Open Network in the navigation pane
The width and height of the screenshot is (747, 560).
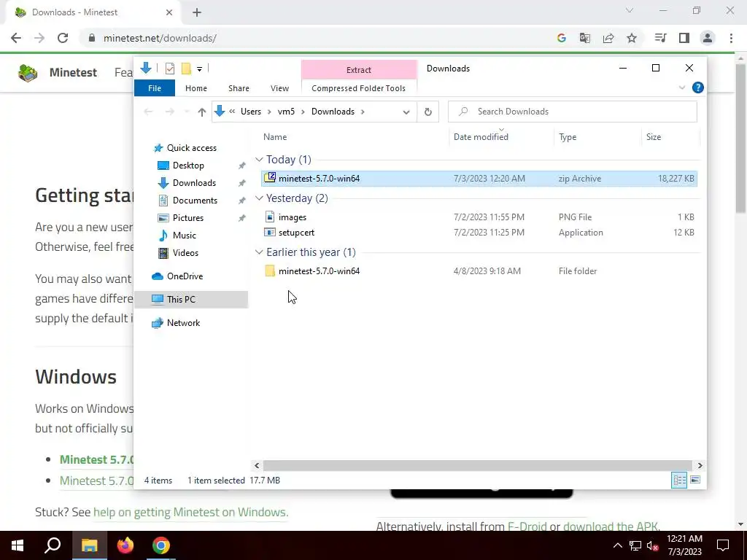(183, 323)
